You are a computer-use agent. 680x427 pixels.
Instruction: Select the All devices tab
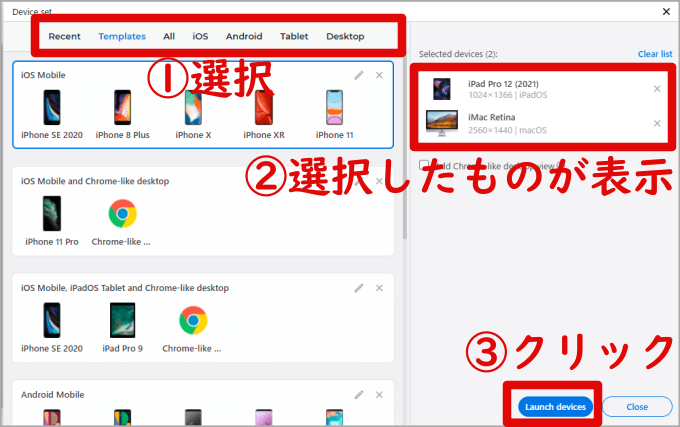click(169, 36)
